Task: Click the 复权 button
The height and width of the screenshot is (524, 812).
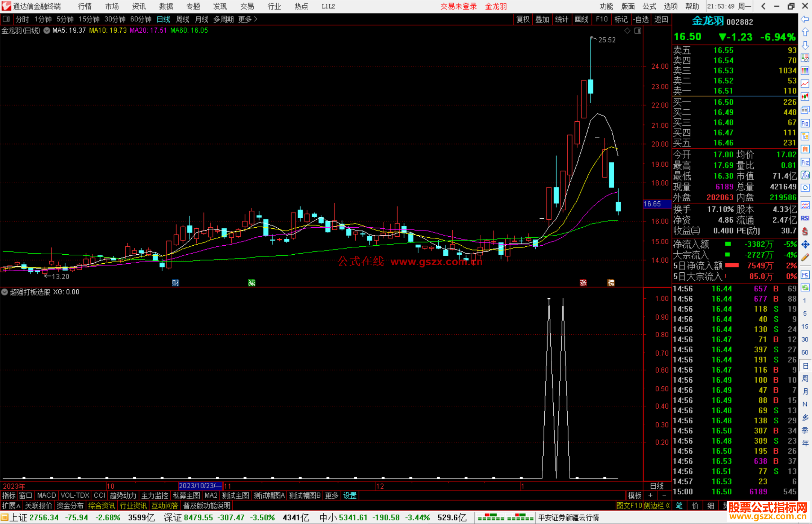Action: (x=523, y=19)
